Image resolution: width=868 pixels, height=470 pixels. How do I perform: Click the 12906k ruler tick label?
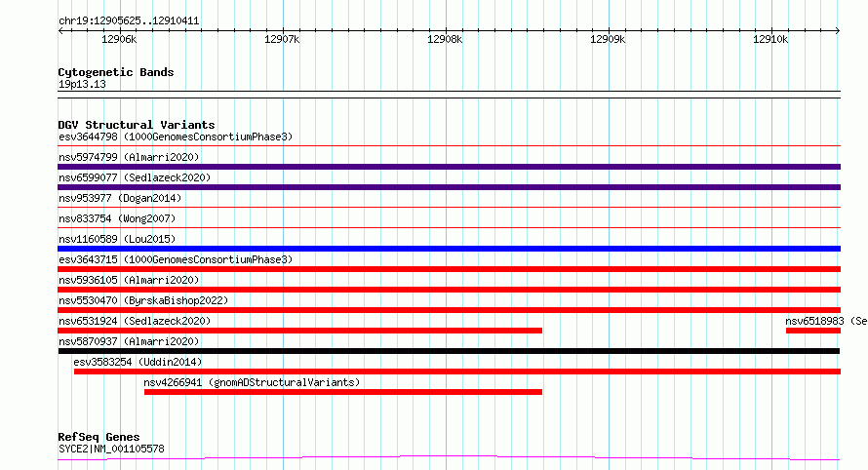pyautogui.click(x=119, y=39)
